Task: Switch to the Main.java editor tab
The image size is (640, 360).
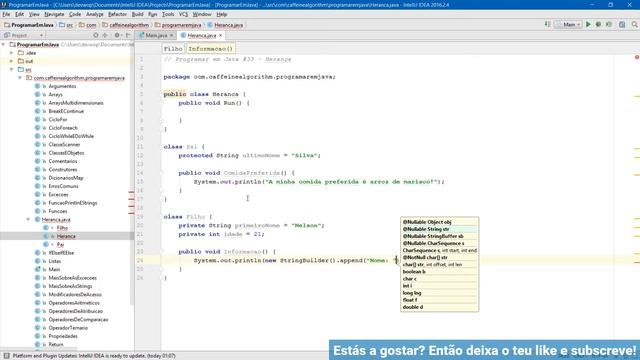Action: [156, 36]
